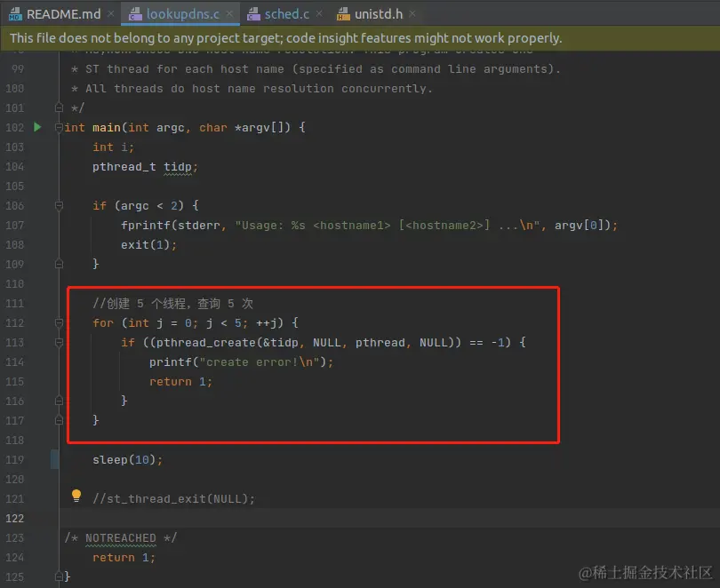
Task: Collapse the if (argc < 2) block fold
Action: click(59, 205)
